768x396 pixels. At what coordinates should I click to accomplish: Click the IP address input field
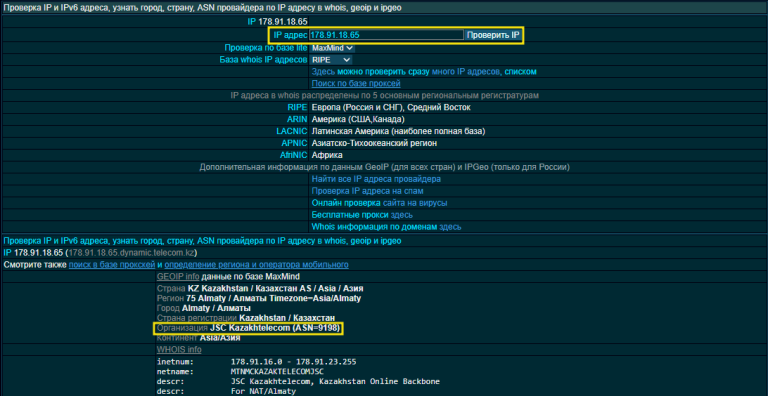point(386,35)
